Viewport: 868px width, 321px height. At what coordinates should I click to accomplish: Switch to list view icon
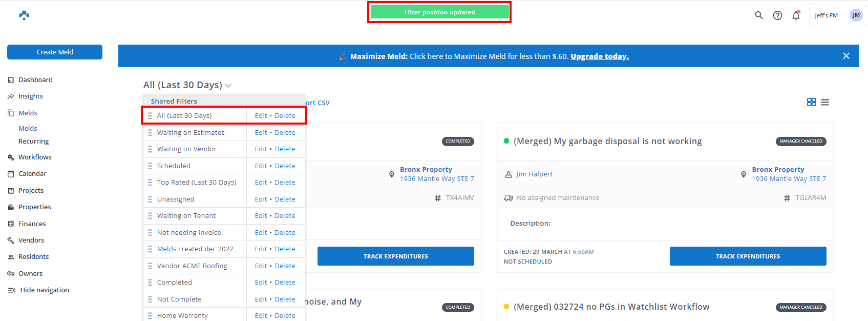click(825, 103)
